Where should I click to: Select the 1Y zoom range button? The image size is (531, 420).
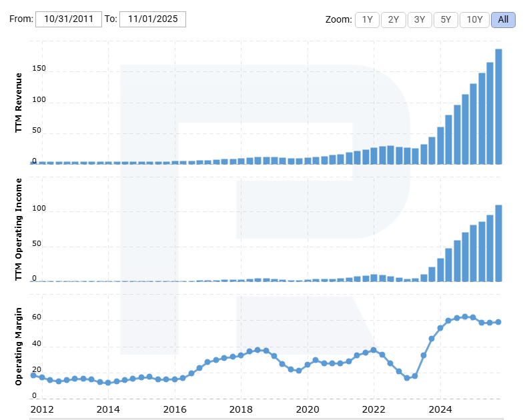367,19
